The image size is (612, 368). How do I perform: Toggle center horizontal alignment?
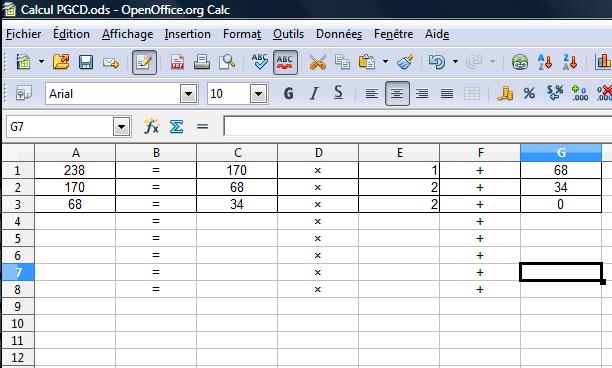(397, 94)
